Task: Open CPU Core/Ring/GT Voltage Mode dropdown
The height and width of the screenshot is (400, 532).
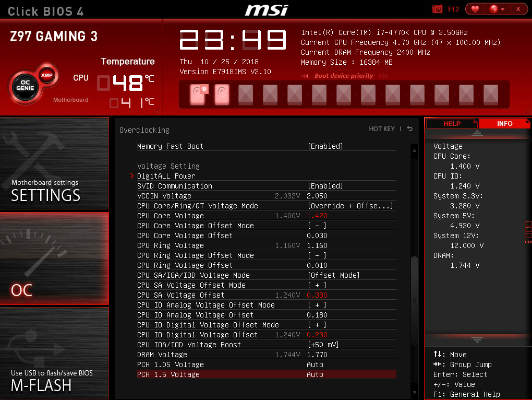Action: 350,206
